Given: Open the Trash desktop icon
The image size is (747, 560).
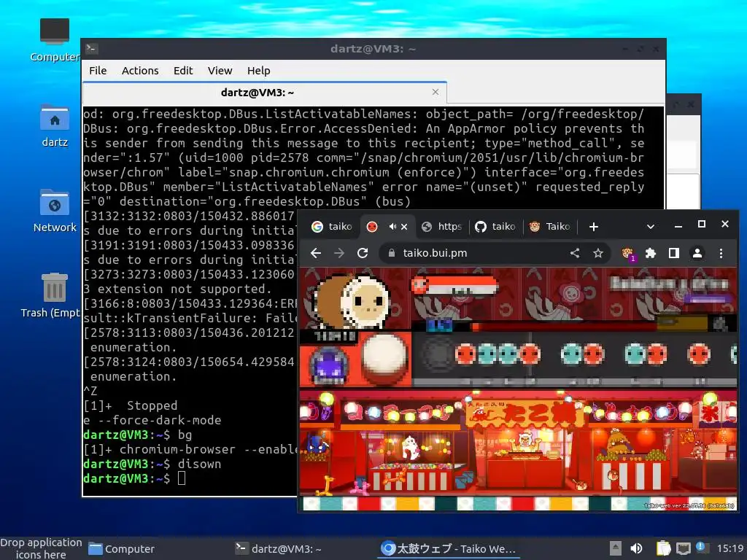Looking at the screenshot, I should [54, 295].
